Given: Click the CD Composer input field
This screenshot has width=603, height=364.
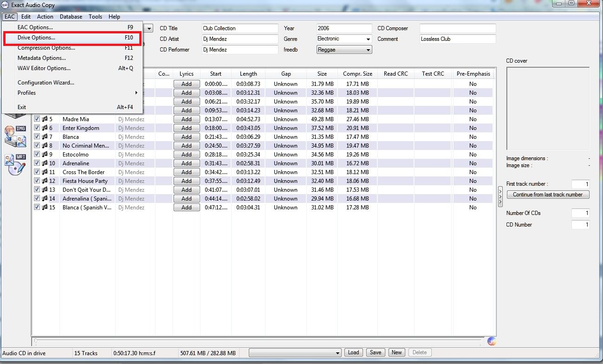Looking at the screenshot, I should point(458,28).
